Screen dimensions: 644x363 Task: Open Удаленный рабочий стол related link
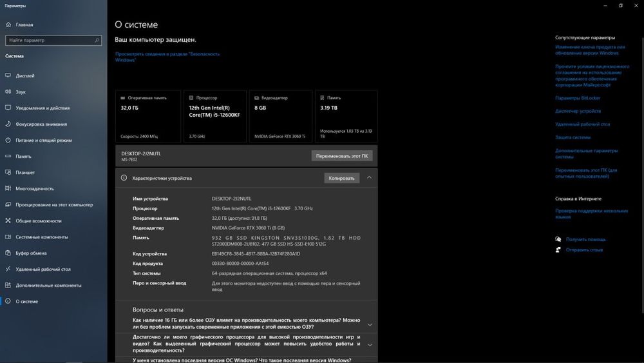click(x=582, y=124)
